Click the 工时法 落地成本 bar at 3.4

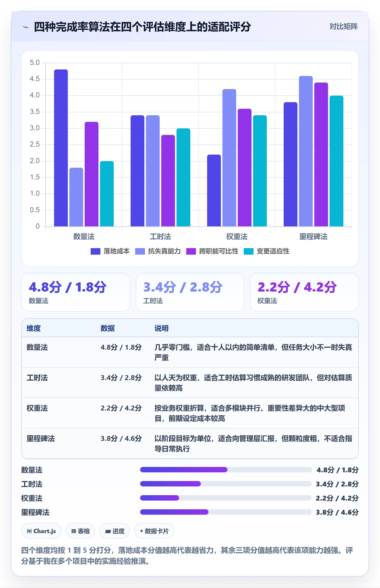(x=137, y=171)
